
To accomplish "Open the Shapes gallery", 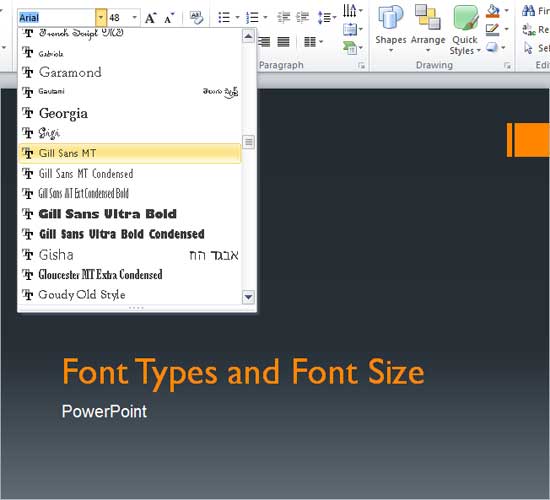I will tap(391, 29).
